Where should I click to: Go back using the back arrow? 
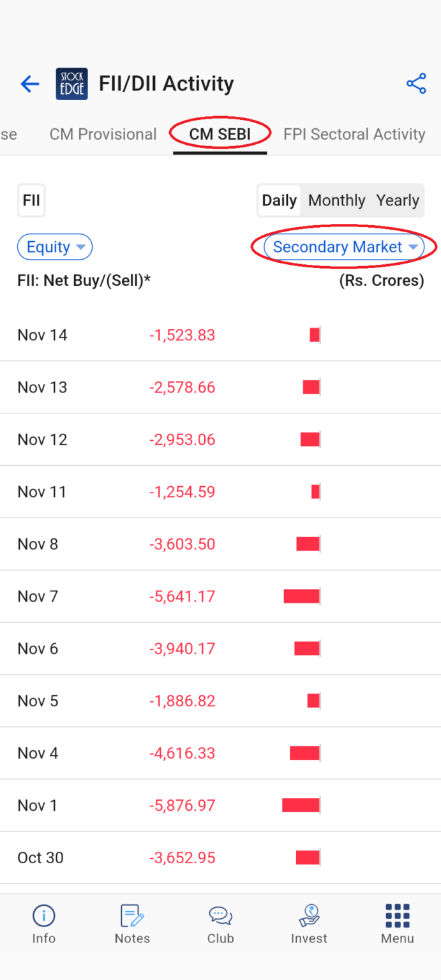pyautogui.click(x=29, y=83)
